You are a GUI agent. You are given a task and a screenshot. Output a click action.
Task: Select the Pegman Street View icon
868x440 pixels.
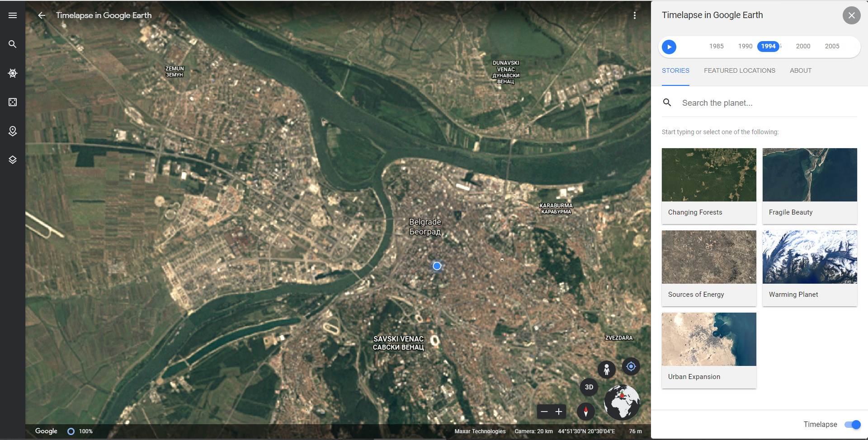pos(606,369)
